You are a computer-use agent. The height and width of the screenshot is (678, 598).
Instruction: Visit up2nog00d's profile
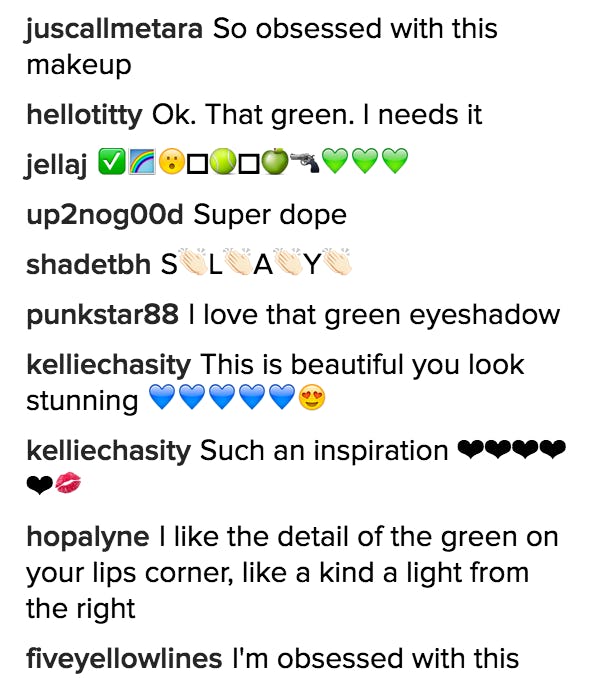coord(105,216)
